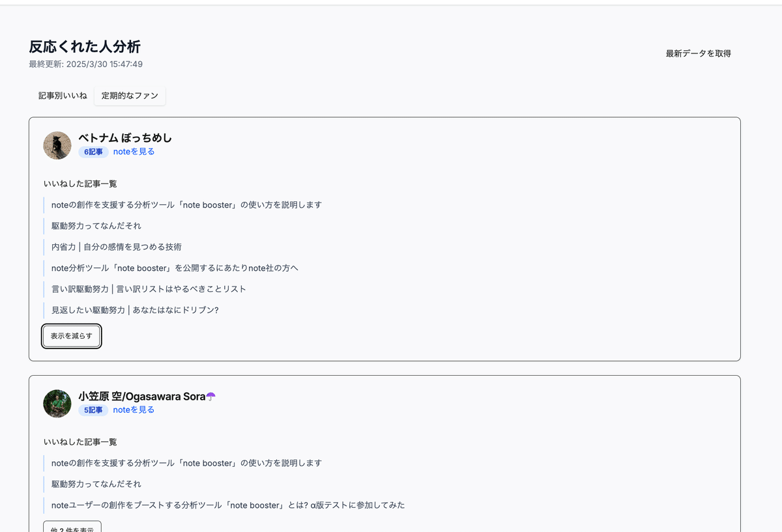Expand hidden articles via 他2件を表示
The height and width of the screenshot is (532, 782).
(72, 527)
